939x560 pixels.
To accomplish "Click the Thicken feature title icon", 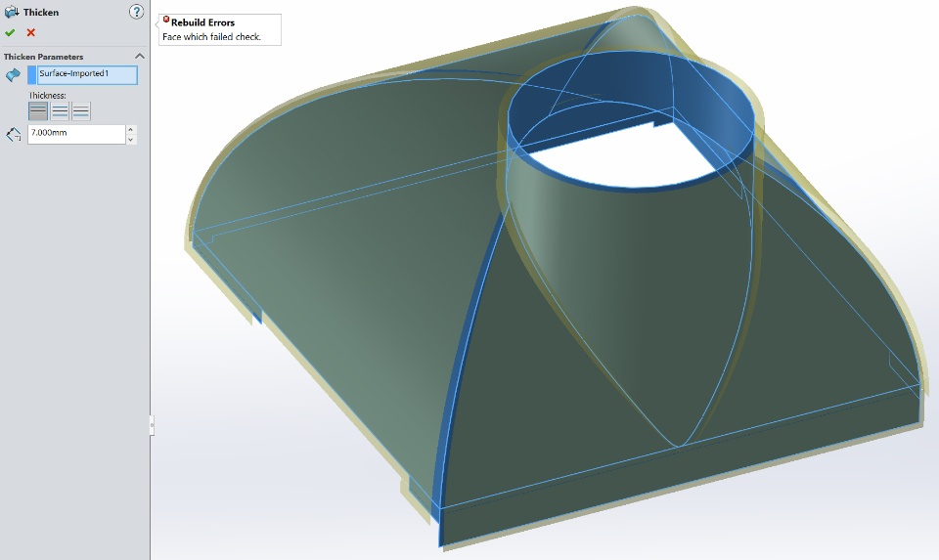I will tap(12, 12).
